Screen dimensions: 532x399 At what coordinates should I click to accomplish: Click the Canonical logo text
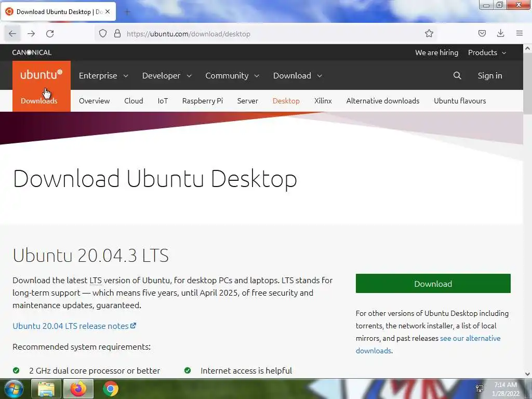[x=32, y=52]
